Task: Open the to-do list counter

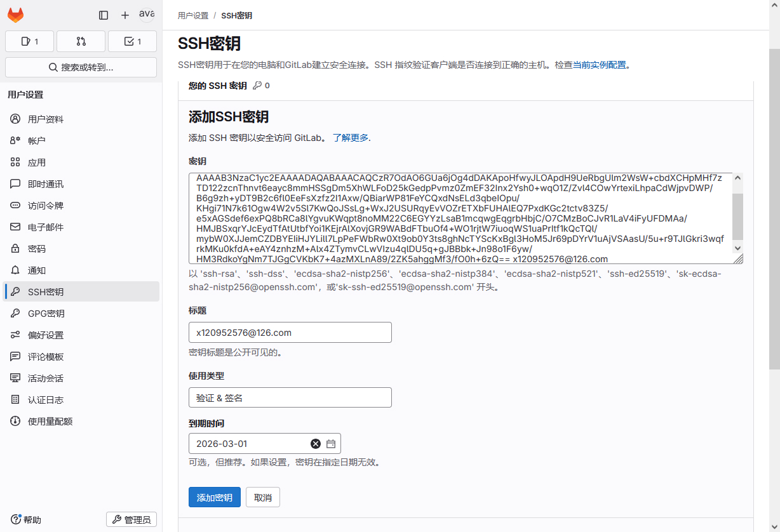Action: pyautogui.click(x=132, y=41)
